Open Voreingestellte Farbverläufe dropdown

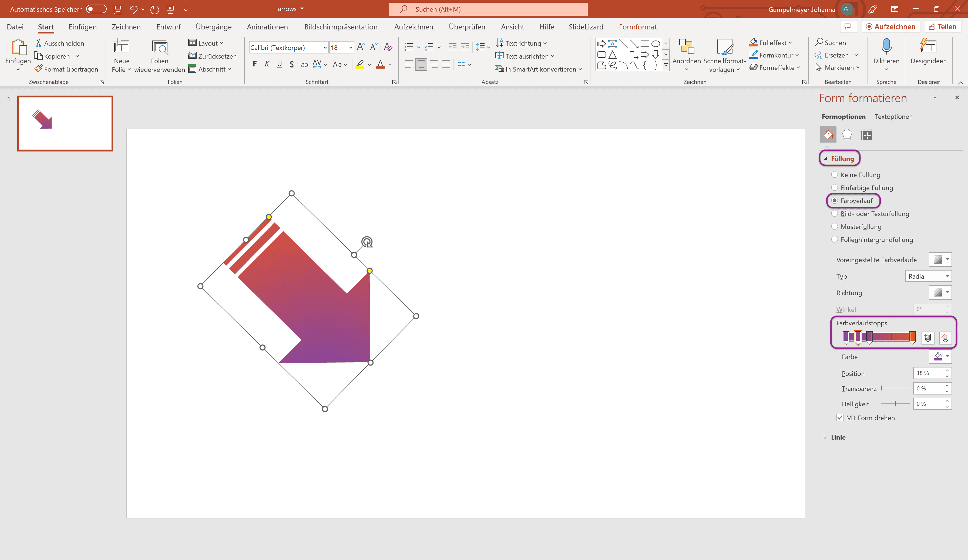pos(940,259)
